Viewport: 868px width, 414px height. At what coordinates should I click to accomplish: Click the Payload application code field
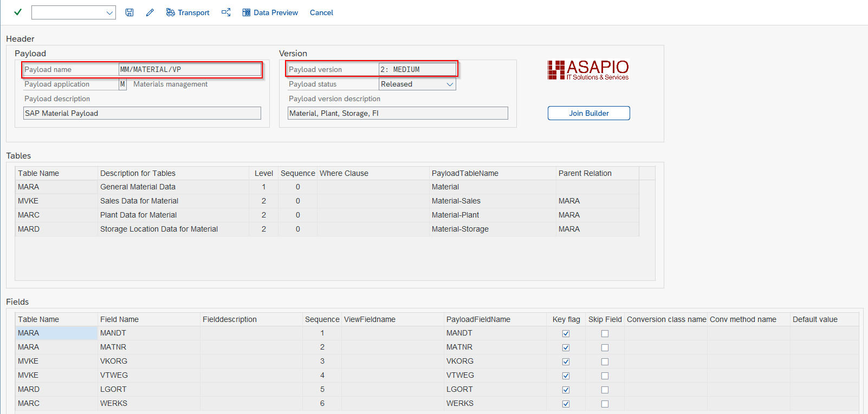coord(122,84)
